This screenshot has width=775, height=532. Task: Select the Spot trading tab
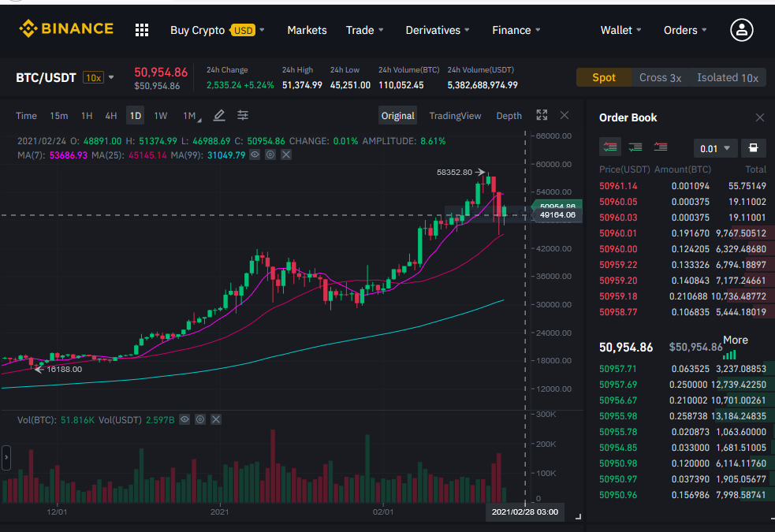click(603, 77)
